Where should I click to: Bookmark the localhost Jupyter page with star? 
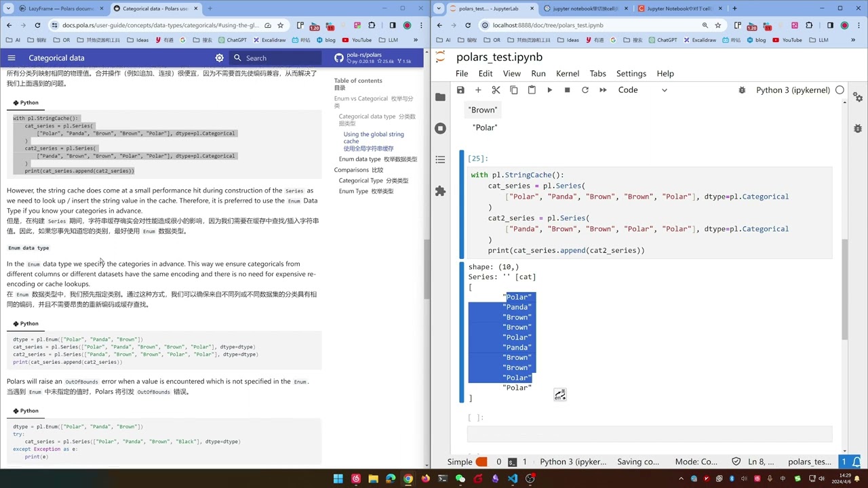coord(717,25)
